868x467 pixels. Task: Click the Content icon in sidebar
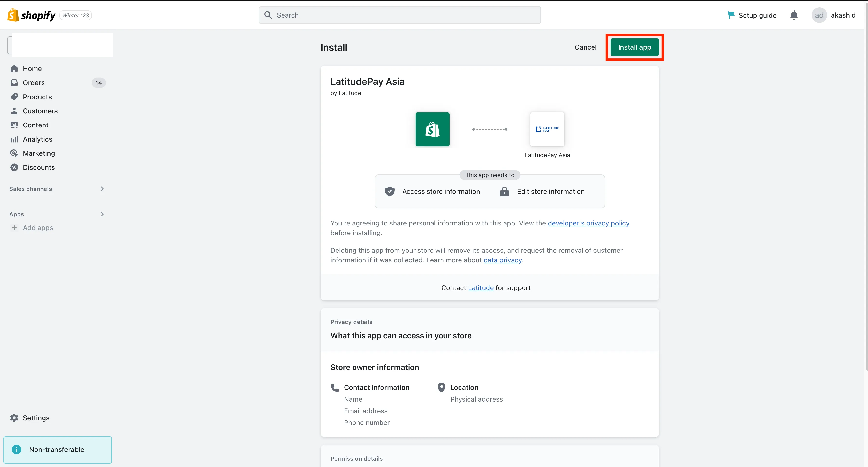coord(14,125)
